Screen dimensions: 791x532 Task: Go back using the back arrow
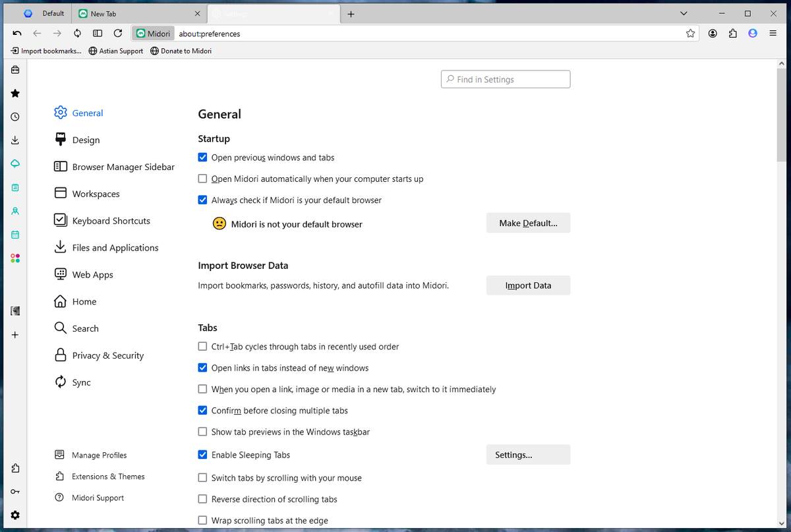[x=38, y=33]
